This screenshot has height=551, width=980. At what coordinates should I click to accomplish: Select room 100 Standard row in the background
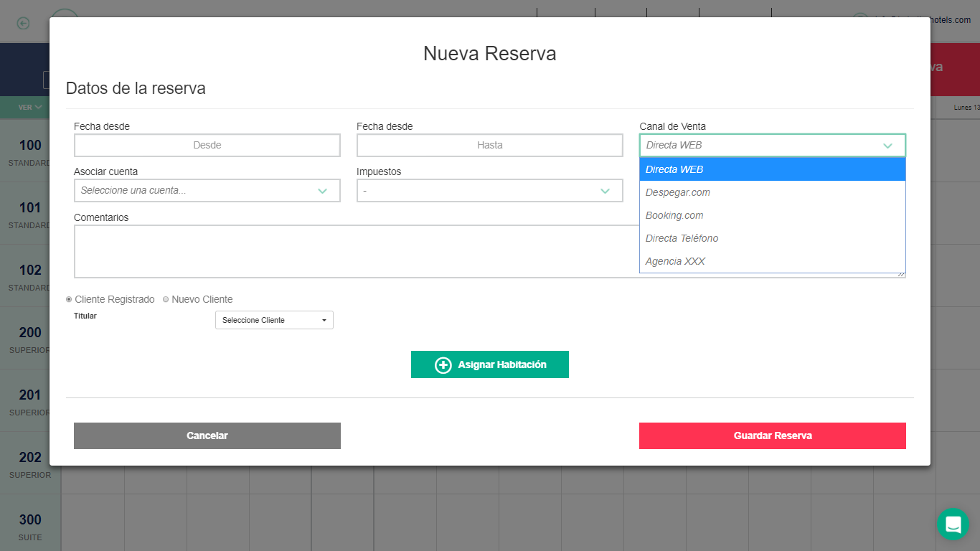tap(24, 151)
